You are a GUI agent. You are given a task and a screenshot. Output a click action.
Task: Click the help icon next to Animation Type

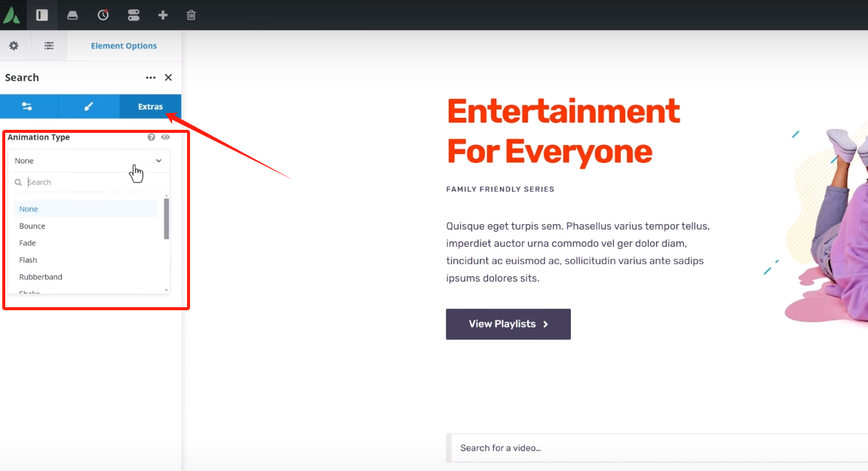(x=152, y=137)
